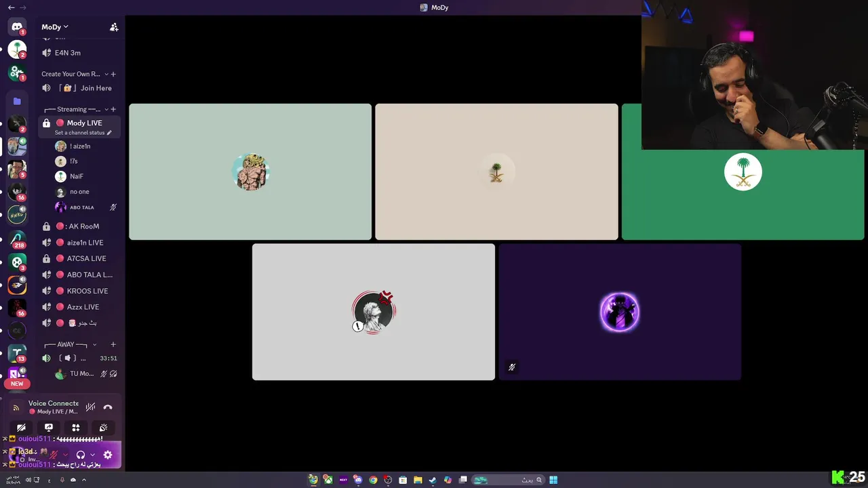Toggle noise suppression icon beside Voice Connected

pyautogui.click(x=90, y=407)
